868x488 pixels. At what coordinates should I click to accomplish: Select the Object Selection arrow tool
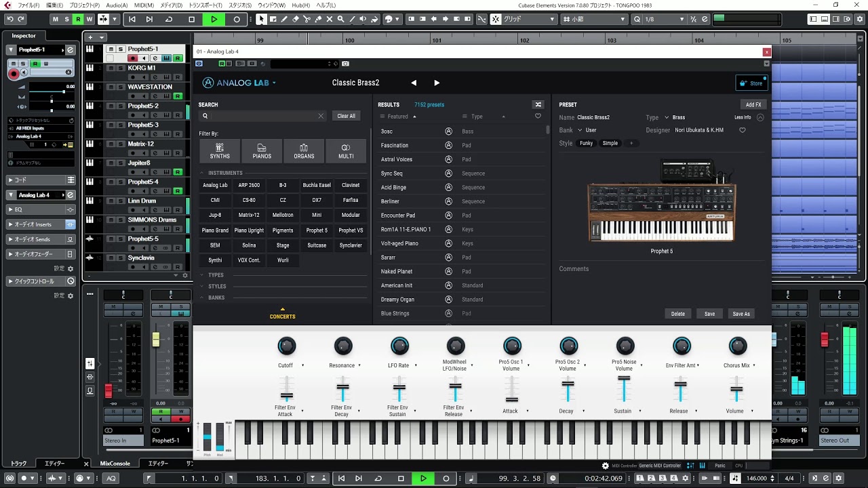point(261,20)
